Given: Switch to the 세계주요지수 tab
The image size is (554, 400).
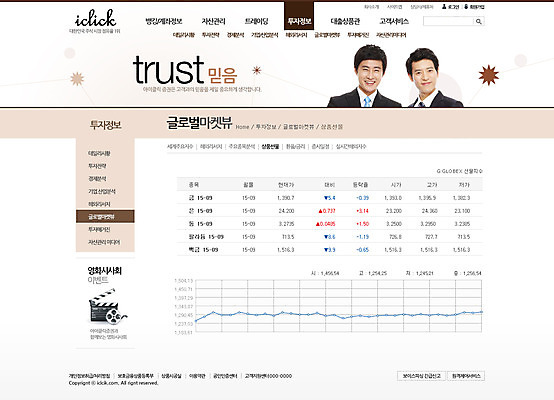Looking at the screenshot, I should 180,146.
